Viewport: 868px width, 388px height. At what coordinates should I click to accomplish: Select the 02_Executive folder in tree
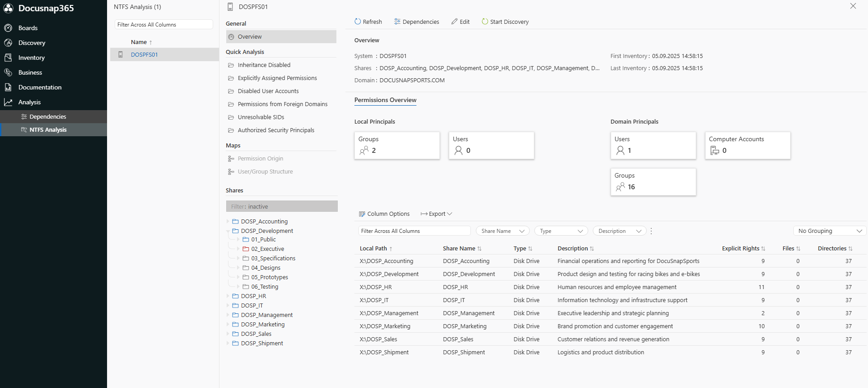(267, 249)
